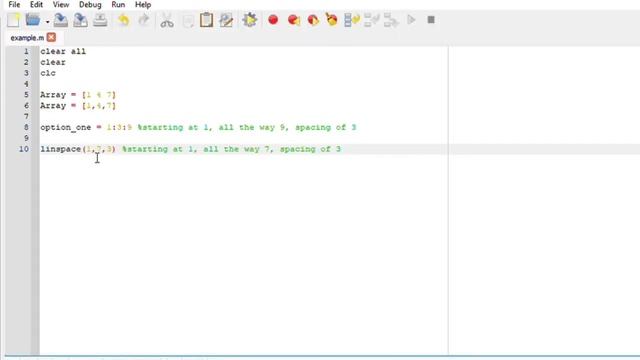Open the File menu
Image resolution: width=640 pixels, height=360 pixels.
(14, 4)
